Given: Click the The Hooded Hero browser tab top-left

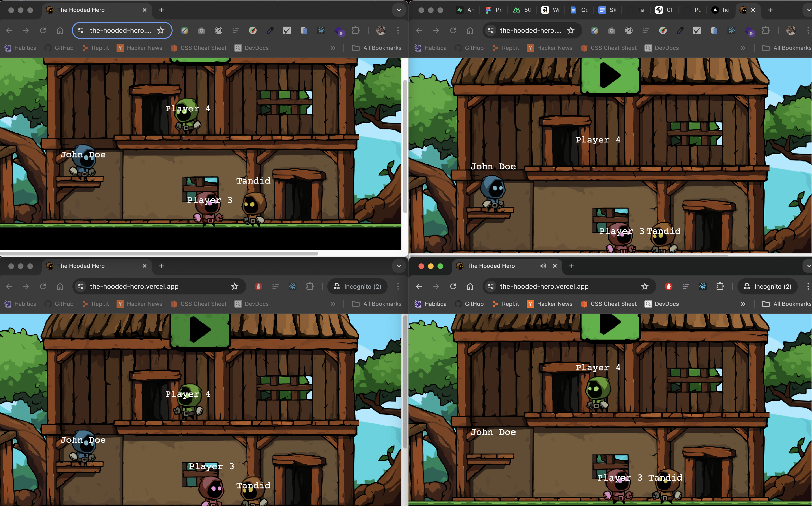Looking at the screenshot, I should (x=96, y=10).
